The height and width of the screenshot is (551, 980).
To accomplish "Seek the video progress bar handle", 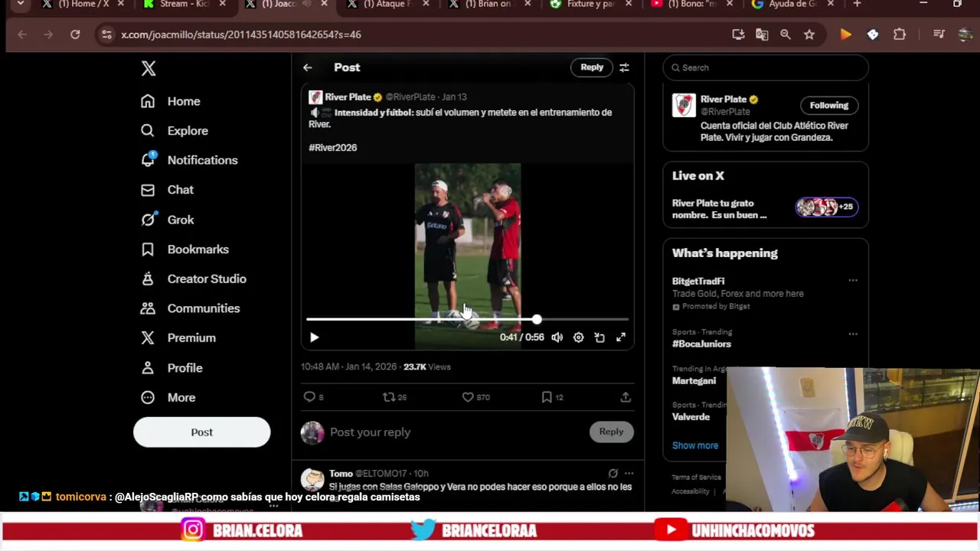I will click(537, 319).
